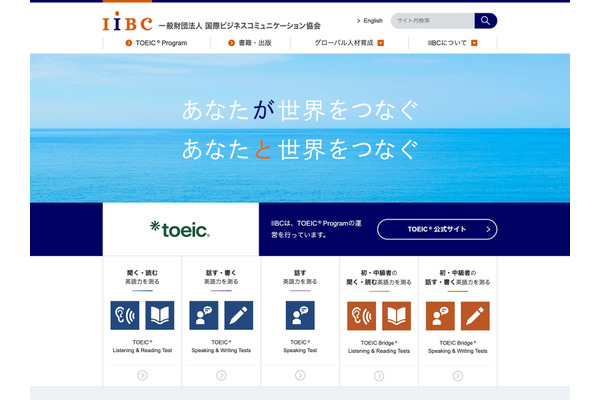Click 初・中級者の 聞く・読む heading
This screenshot has width=600, height=400.
click(379, 278)
